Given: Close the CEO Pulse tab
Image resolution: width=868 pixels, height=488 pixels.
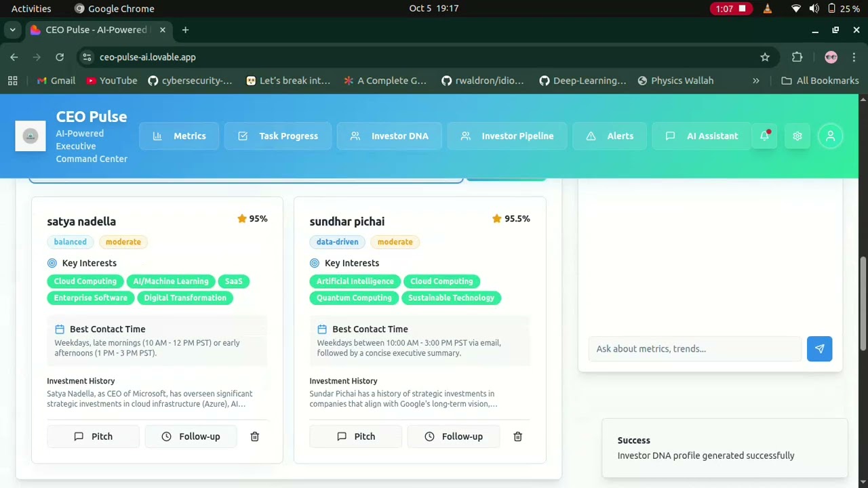Looking at the screenshot, I should [163, 30].
